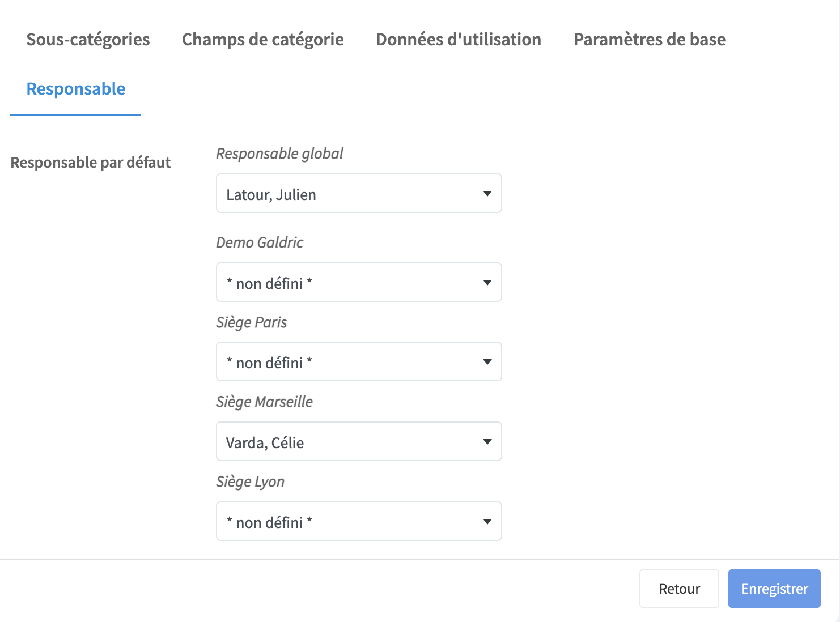840x622 pixels.
Task: Click the arrow icon on Siège Paris field
Action: click(x=487, y=362)
